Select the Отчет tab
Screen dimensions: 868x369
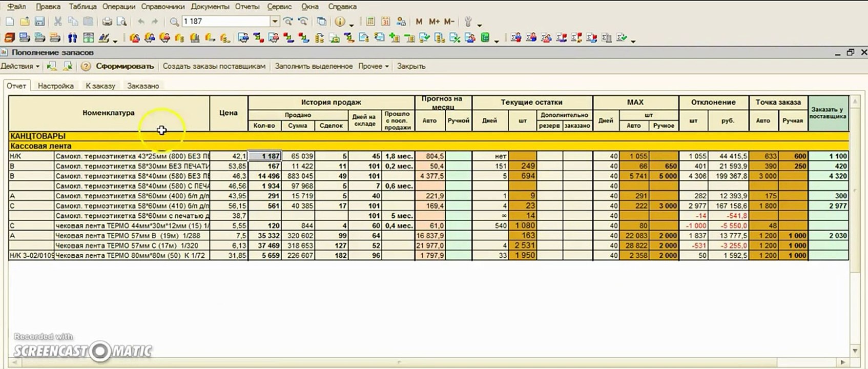click(16, 86)
